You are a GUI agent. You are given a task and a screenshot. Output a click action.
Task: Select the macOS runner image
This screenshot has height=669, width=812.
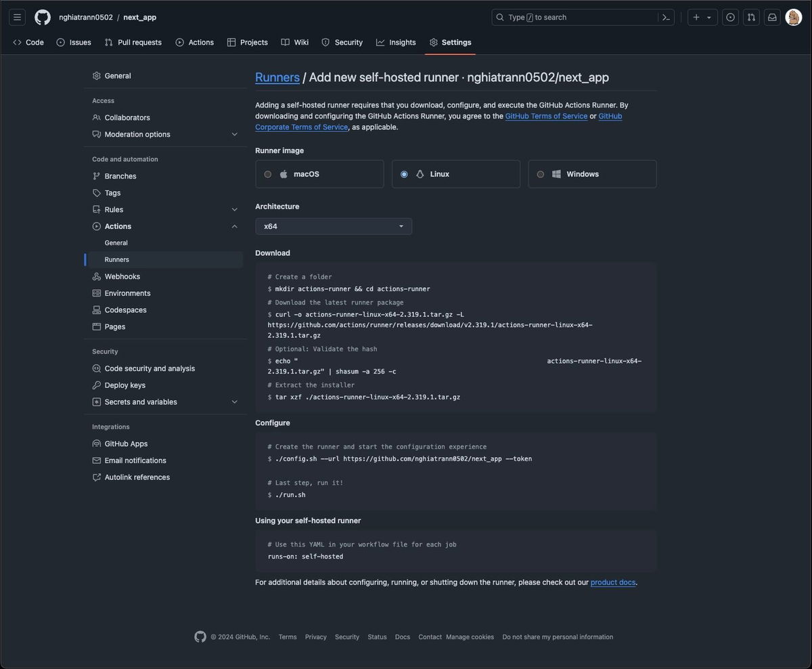[x=268, y=174]
